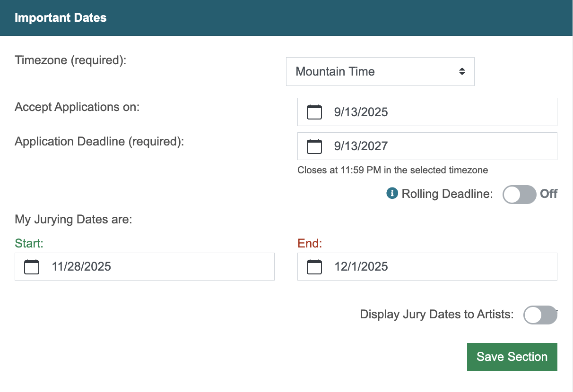Image resolution: width=573 pixels, height=392 pixels.
Task: Open the calendar icon for Accept Applications date
Action: 314,112
